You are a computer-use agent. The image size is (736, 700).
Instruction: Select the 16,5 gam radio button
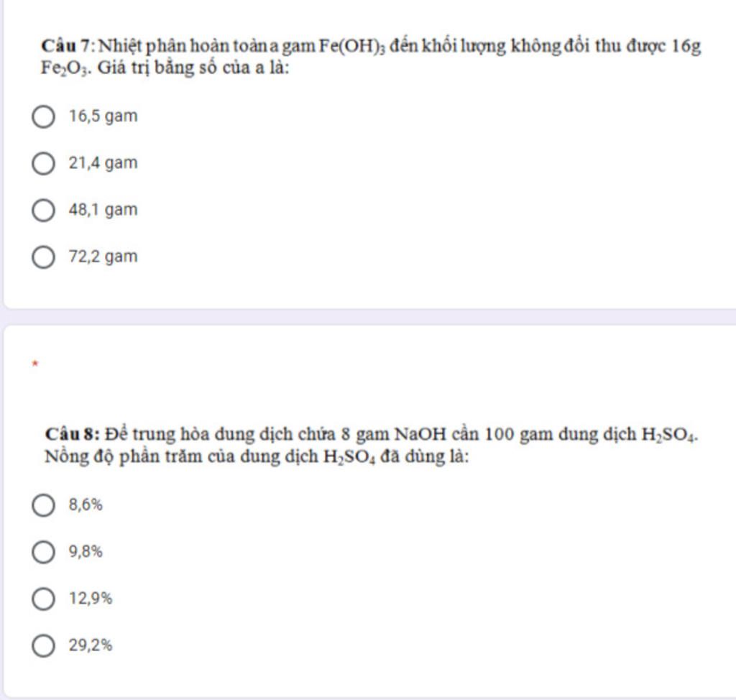pos(43,116)
